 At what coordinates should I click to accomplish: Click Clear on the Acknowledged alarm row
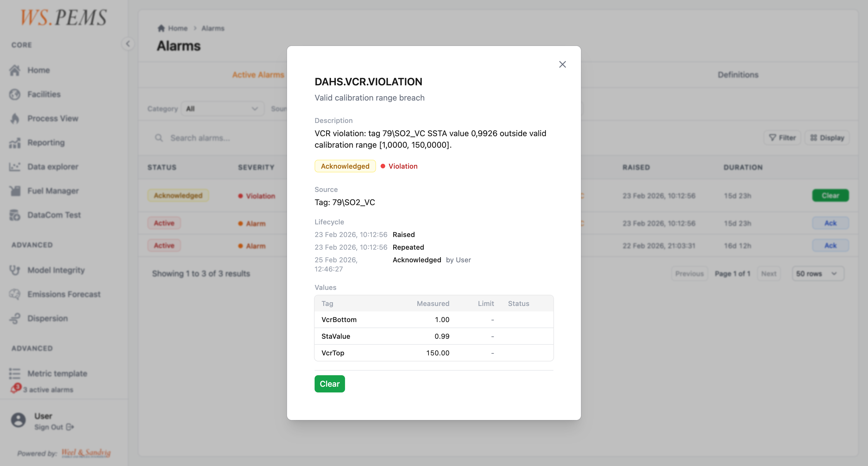[830, 196]
